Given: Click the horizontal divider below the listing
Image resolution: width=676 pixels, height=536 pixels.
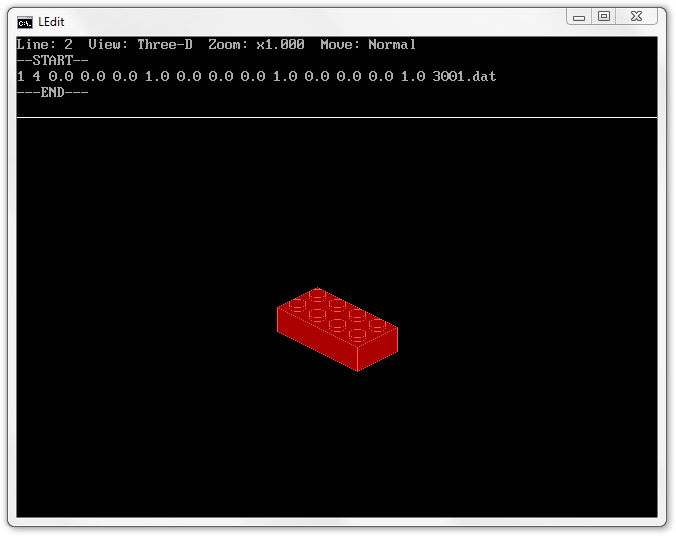Looking at the screenshot, I should (337, 117).
